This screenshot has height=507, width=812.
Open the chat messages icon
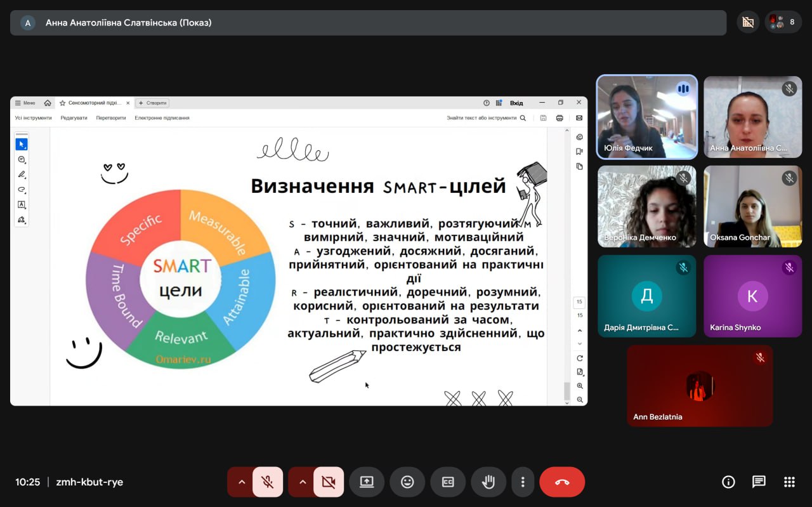tap(759, 482)
